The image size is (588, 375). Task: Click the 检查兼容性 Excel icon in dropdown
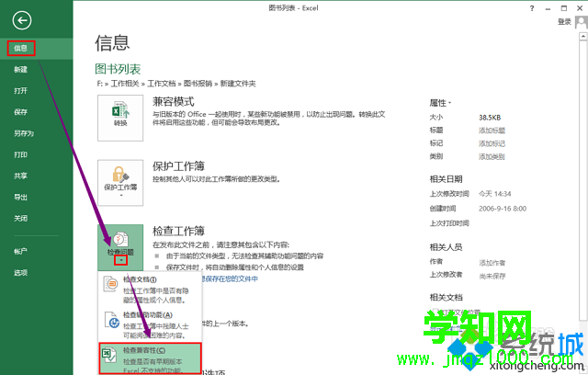coord(109,355)
